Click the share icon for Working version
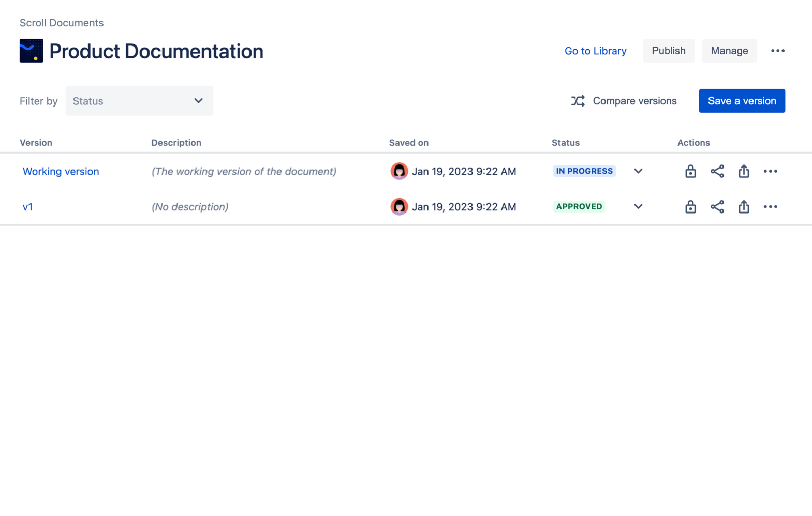812x516 pixels. pyautogui.click(x=717, y=171)
